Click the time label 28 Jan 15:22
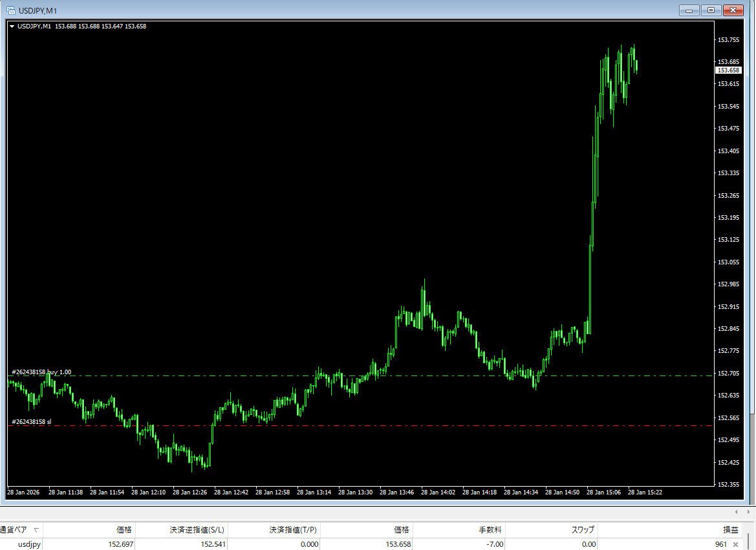 645,492
